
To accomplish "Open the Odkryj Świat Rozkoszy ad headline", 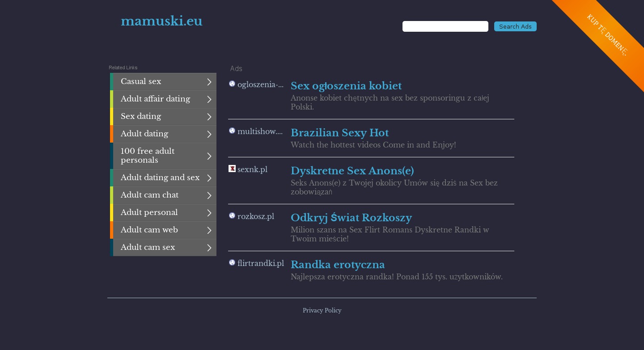I will [x=351, y=218].
